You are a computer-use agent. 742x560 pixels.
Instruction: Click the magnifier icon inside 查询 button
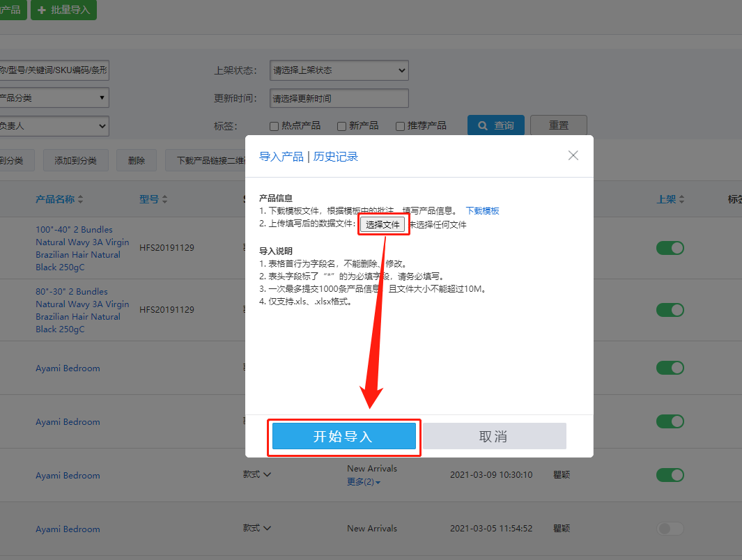point(483,125)
